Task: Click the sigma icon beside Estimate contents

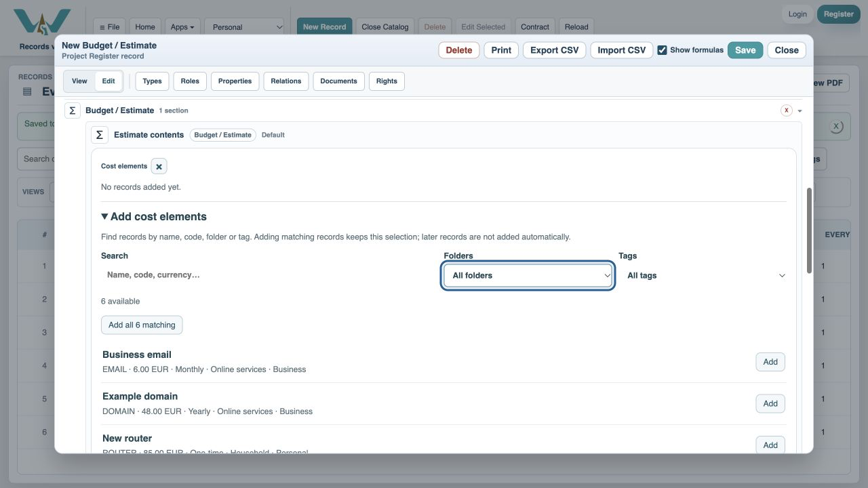Action: click(100, 135)
